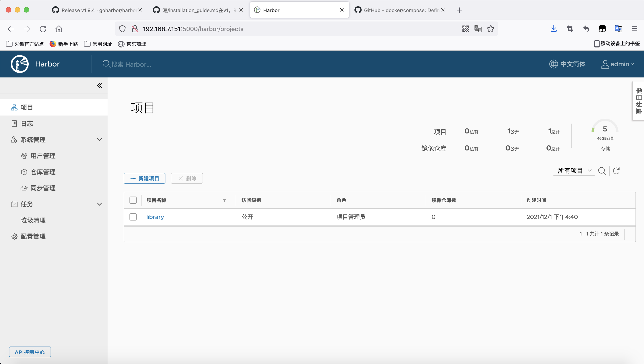The height and width of the screenshot is (364, 644).
Task: Refresh the project list
Action: (616, 171)
